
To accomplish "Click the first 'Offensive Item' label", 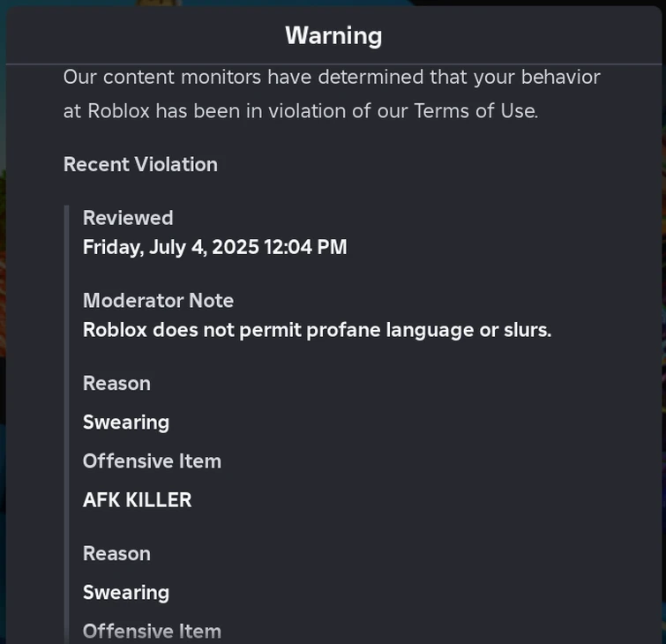I will (x=152, y=461).
